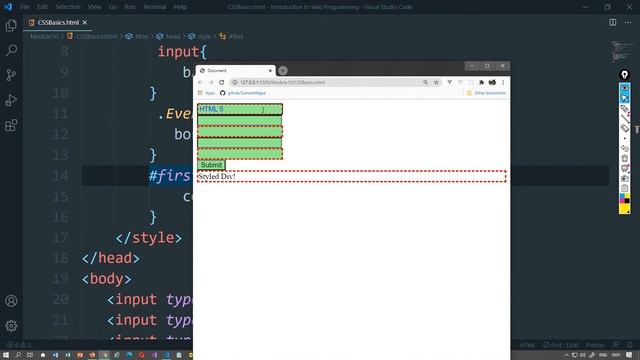The height and width of the screenshot is (360, 640).
Task: Open the browser extensions puzzle icon
Action: [481, 82]
